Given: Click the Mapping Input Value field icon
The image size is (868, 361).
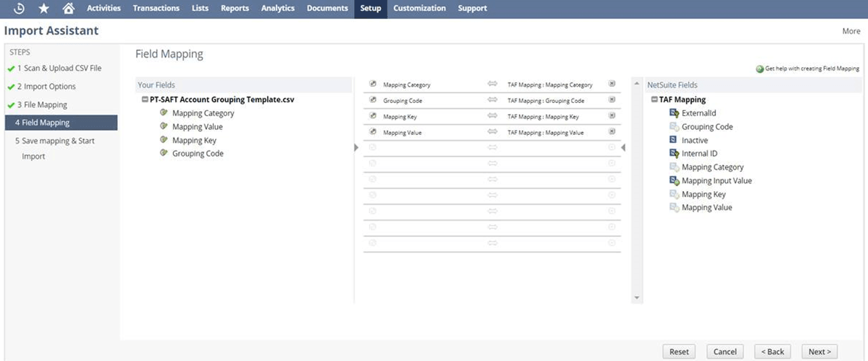Looking at the screenshot, I should pos(674,181).
